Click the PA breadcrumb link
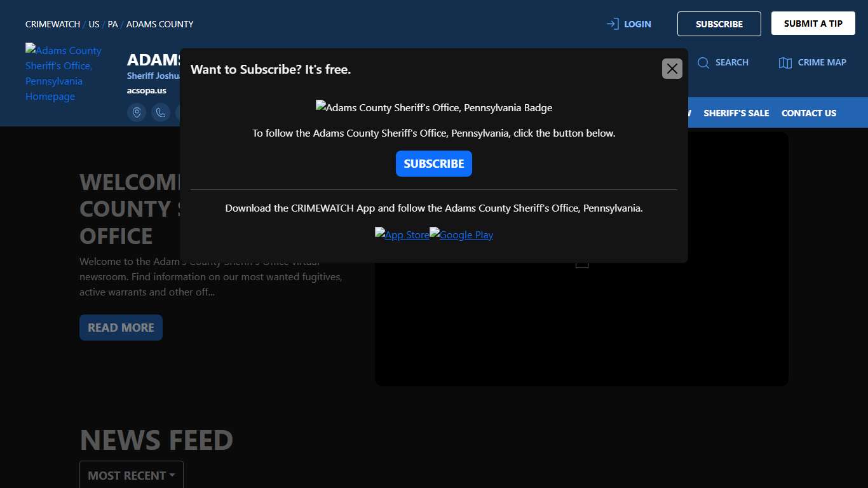The height and width of the screenshot is (488, 868). click(112, 24)
